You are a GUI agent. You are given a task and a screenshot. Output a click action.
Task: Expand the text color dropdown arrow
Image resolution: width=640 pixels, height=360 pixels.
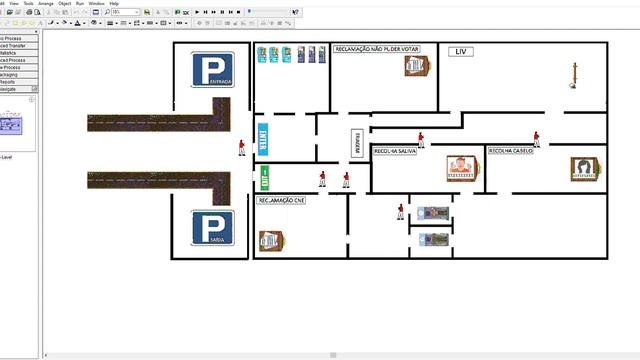84,23
